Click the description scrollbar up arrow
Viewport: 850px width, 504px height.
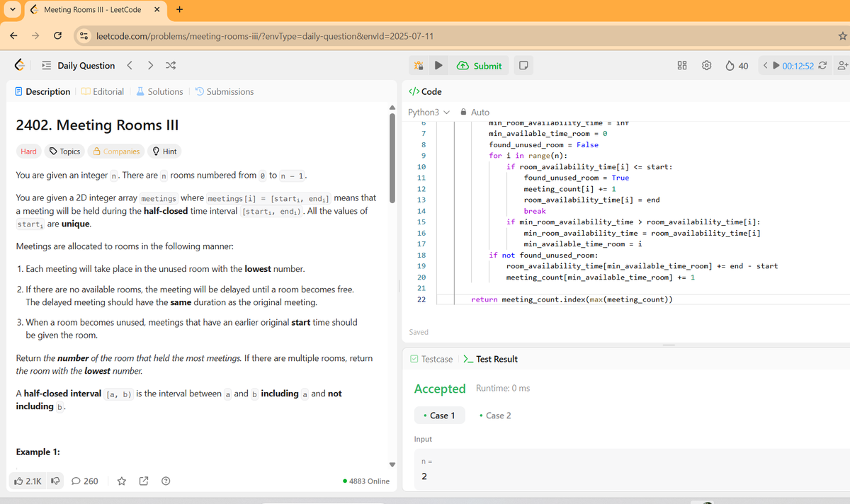tap(392, 108)
